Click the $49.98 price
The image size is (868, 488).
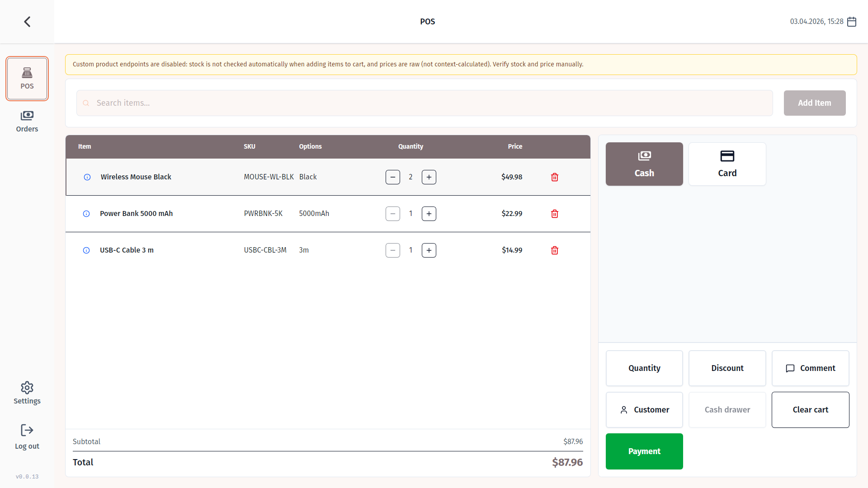coord(512,177)
